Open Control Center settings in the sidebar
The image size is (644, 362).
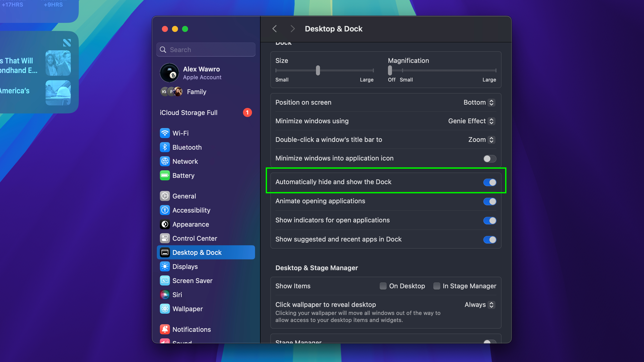click(206, 238)
